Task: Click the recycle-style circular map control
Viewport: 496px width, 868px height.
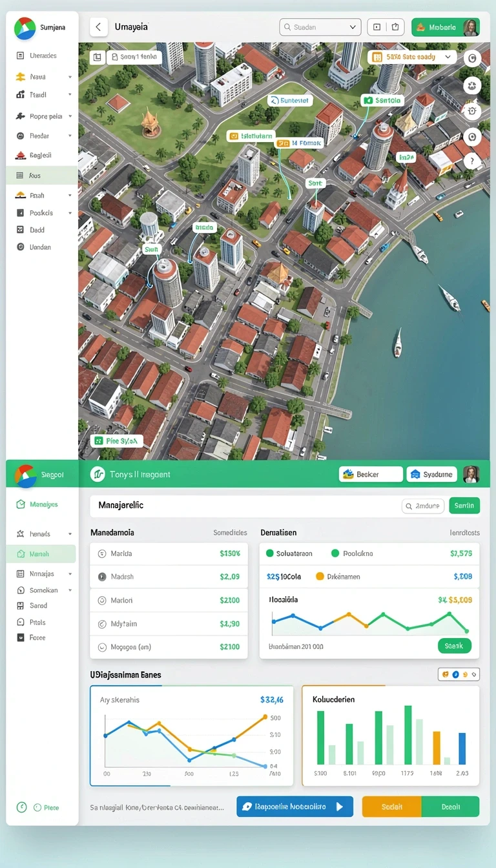Action: pos(472,85)
